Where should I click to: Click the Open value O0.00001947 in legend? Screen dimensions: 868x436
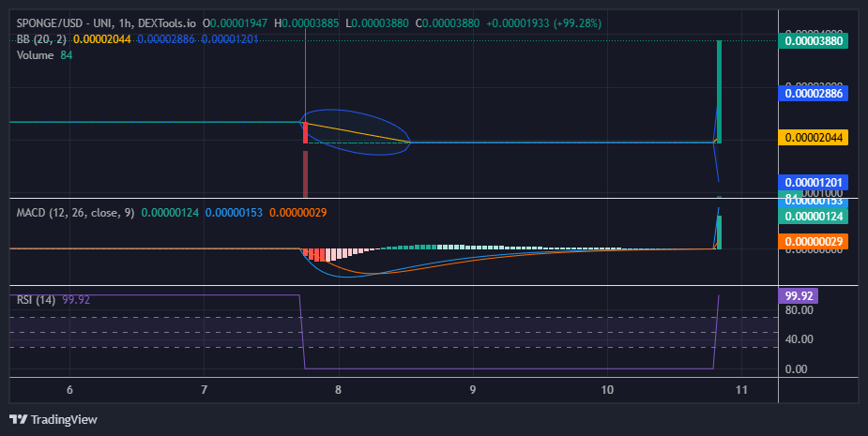[235, 23]
